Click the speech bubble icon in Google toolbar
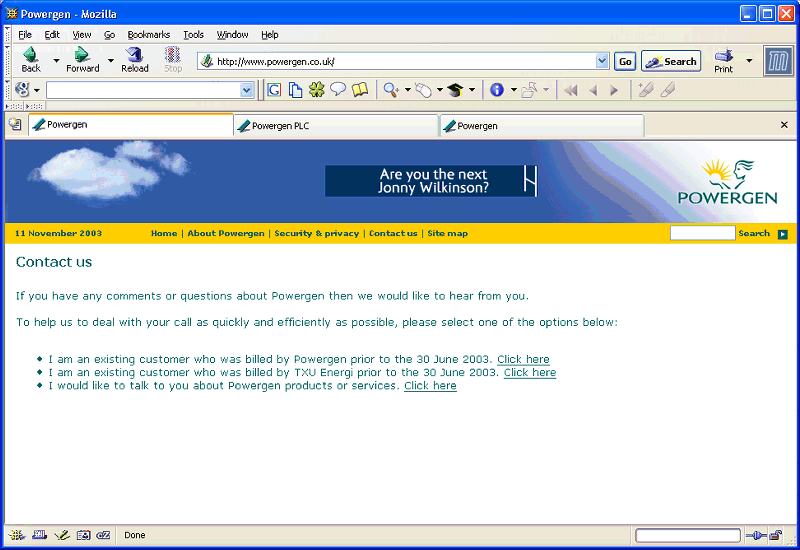Viewport: 800px width, 550px height. coord(338,90)
